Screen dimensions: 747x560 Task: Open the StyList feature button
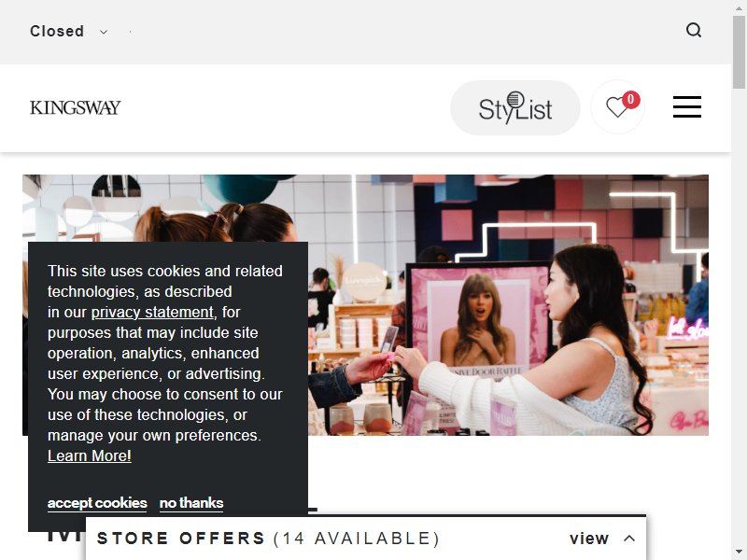point(515,107)
